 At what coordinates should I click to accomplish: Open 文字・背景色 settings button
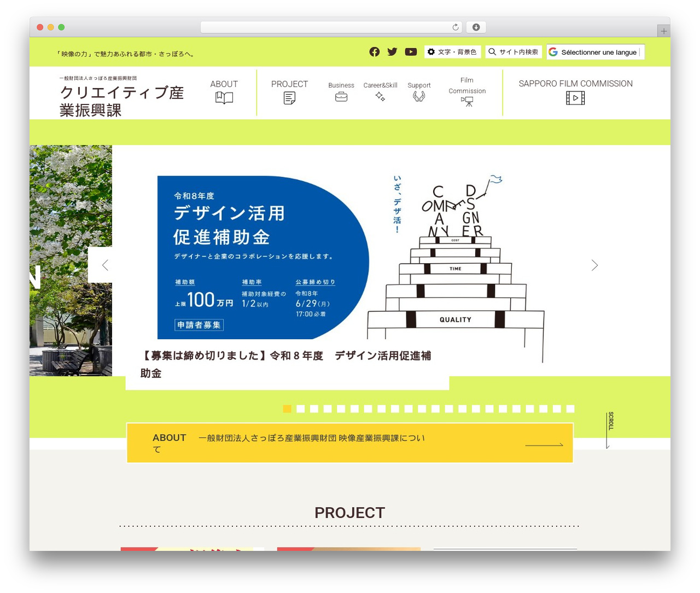(x=452, y=51)
